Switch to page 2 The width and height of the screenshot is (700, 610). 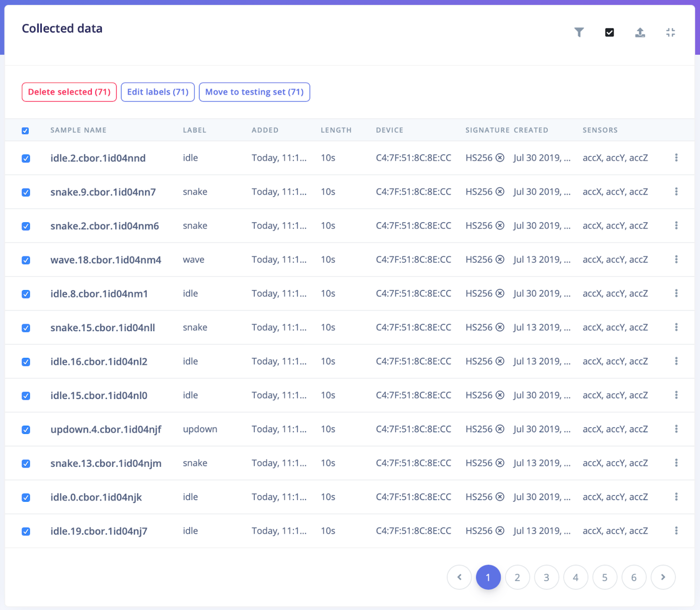coord(517,577)
